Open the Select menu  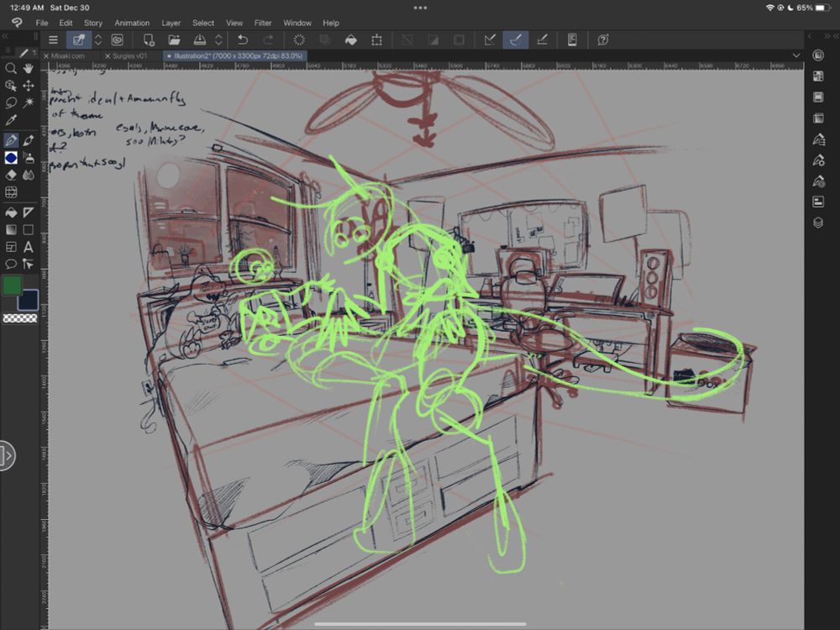click(203, 23)
